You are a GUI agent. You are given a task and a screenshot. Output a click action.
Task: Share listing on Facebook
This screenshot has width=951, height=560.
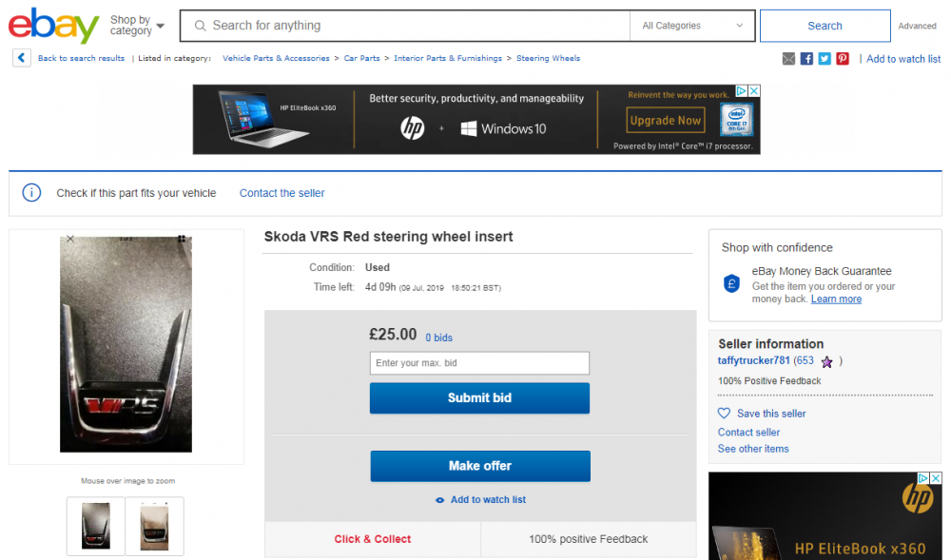(806, 59)
